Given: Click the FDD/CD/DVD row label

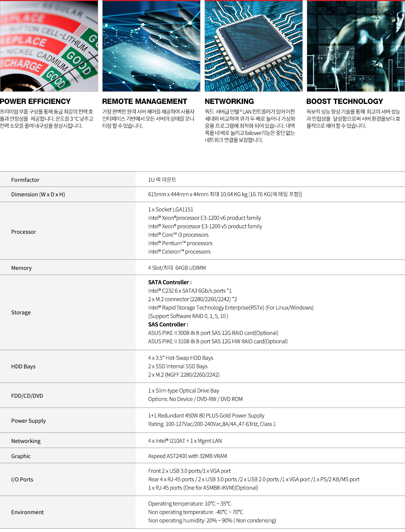Looking at the screenshot, I should click(27, 396).
